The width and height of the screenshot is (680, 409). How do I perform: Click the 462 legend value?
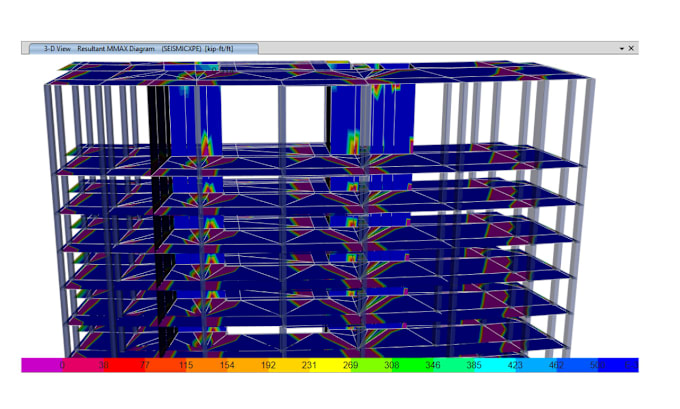(x=556, y=365)
